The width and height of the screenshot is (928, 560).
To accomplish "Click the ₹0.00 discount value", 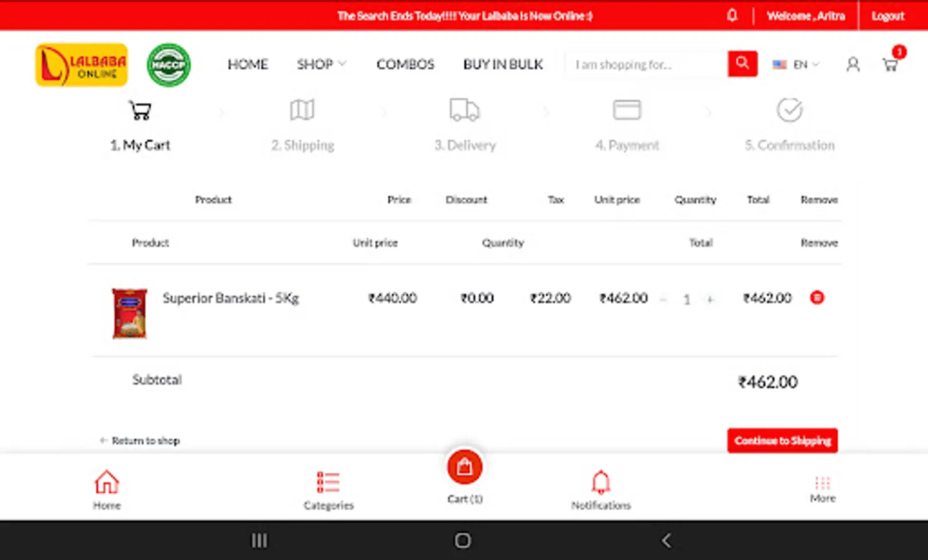I will pyautogui.click(x=477, y=298).
